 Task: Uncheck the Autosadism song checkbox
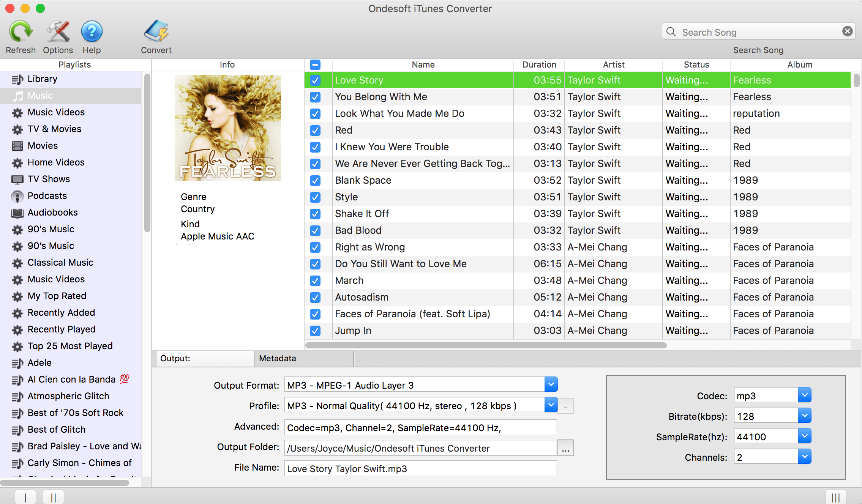(x=315, y=296)
